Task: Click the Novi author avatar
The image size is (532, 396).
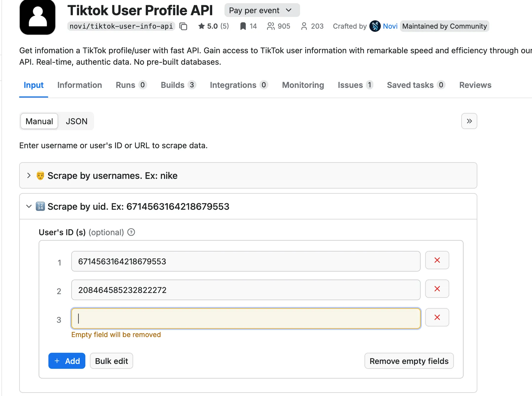Action: click(x=375, y=26)
